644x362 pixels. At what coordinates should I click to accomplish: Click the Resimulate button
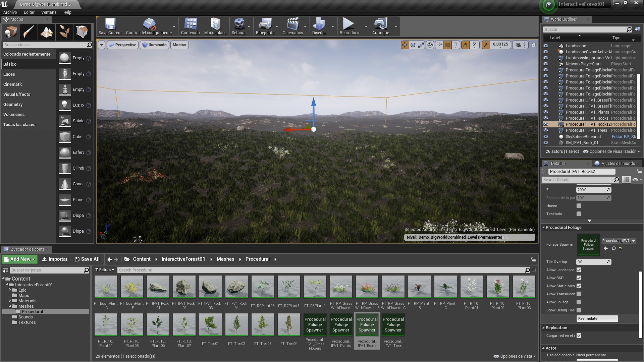pos(597,319)
